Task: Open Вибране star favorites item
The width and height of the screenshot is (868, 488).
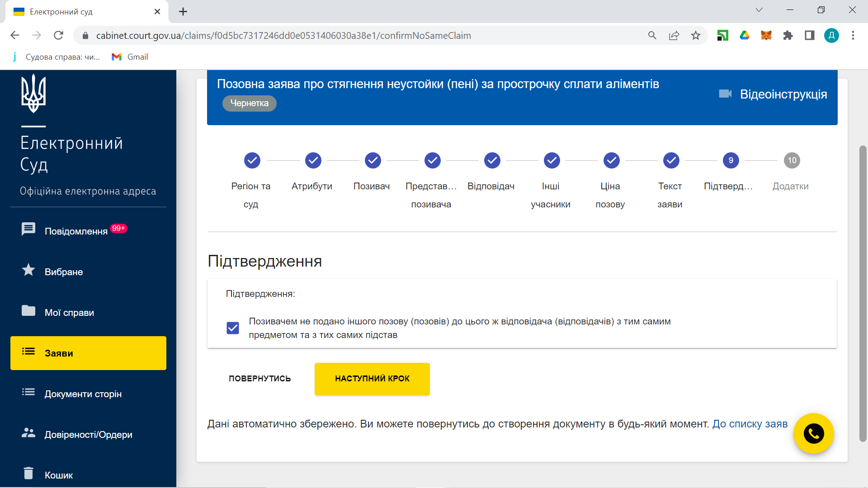Action: click(63, 272)
